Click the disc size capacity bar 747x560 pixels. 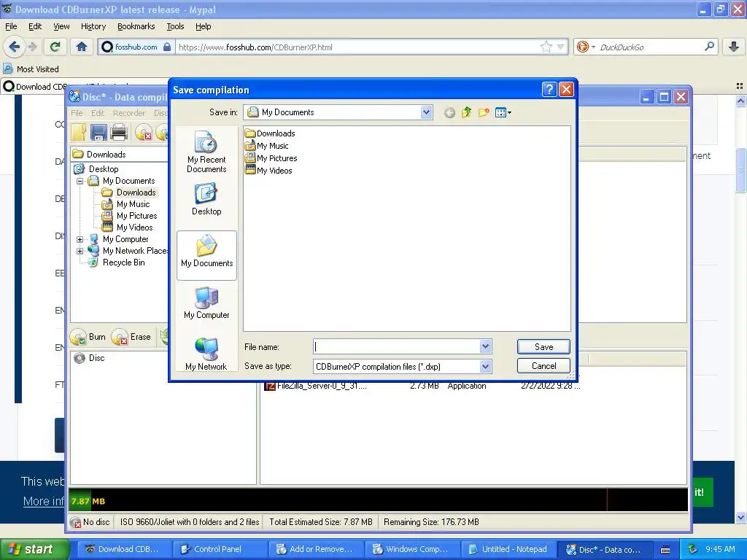point(379,500)
